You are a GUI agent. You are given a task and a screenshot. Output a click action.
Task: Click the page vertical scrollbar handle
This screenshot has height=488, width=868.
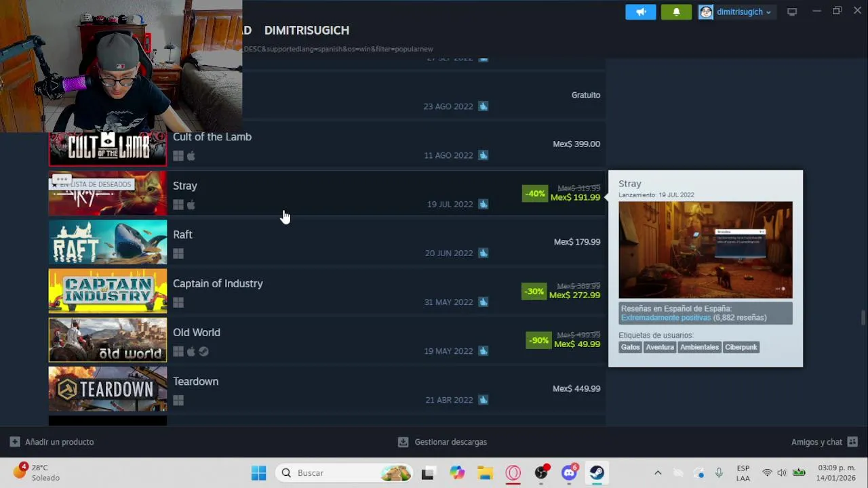[x=863, y=318]
